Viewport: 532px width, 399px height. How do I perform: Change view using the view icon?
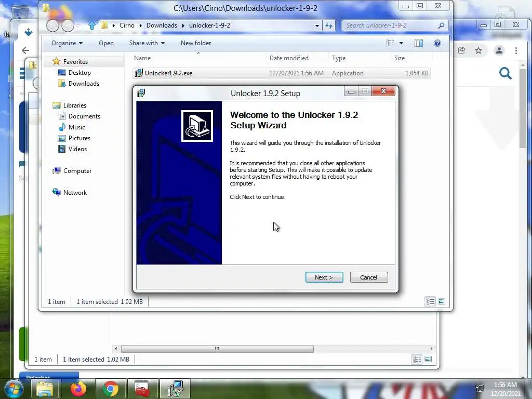[390, 43]
